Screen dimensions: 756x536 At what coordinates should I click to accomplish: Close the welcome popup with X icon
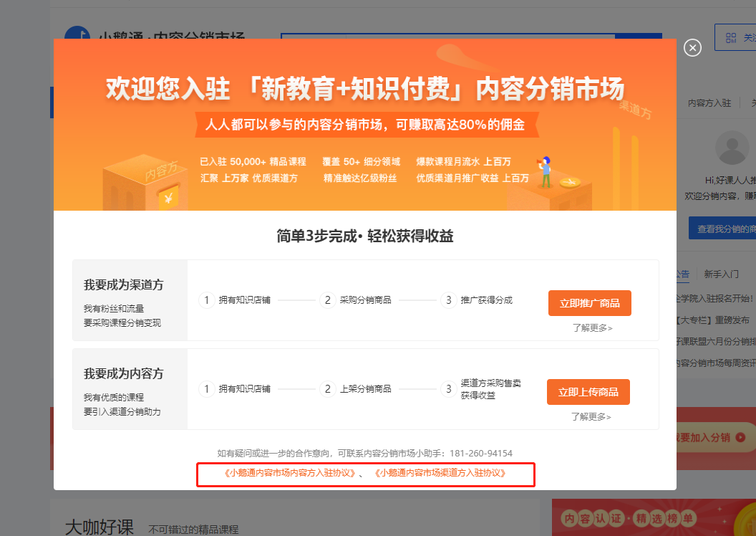(x=692, y=48)
